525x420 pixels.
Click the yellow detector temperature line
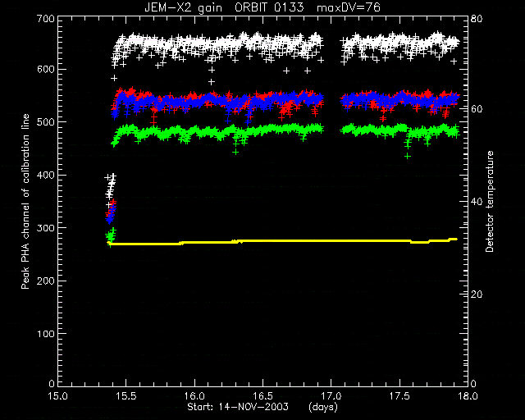[x=282, y=241]
